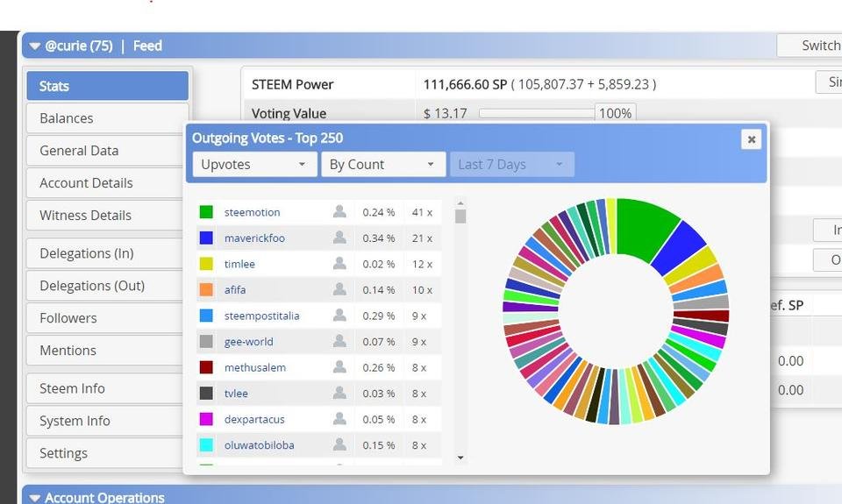Click the Feed link in header
The height and width of the screenshot is (504, 842).
click(147, 46)
